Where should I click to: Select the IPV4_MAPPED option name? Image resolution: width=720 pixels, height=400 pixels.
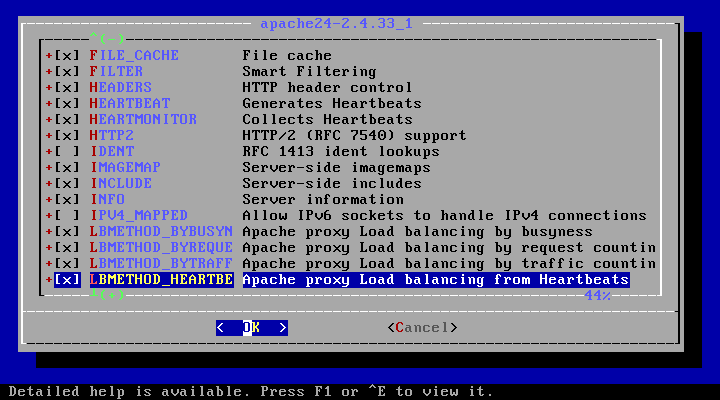click(139, 215)
